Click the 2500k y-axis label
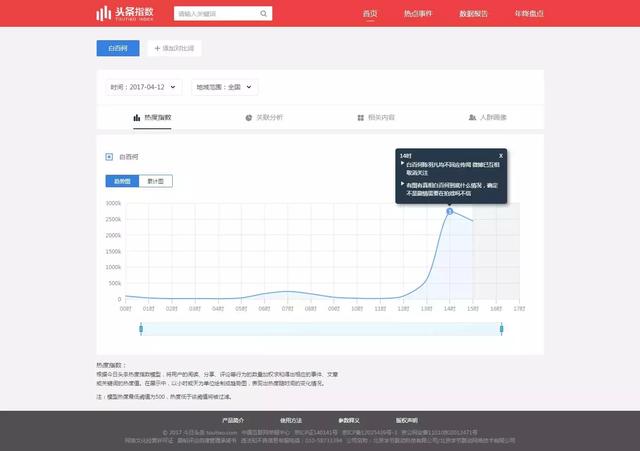This screenshot has width=640, height=451. point(113,219)
